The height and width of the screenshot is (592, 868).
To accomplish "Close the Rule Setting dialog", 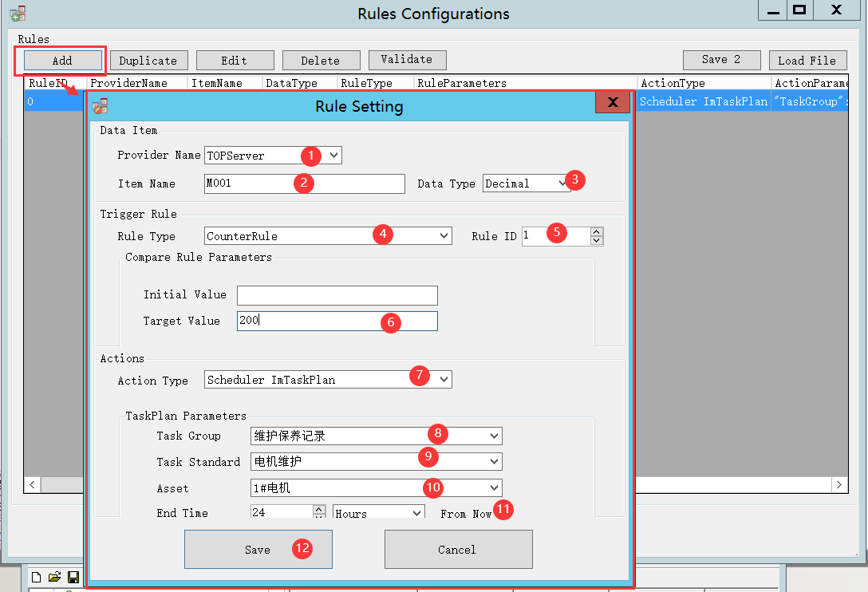I will coord(613,103).
